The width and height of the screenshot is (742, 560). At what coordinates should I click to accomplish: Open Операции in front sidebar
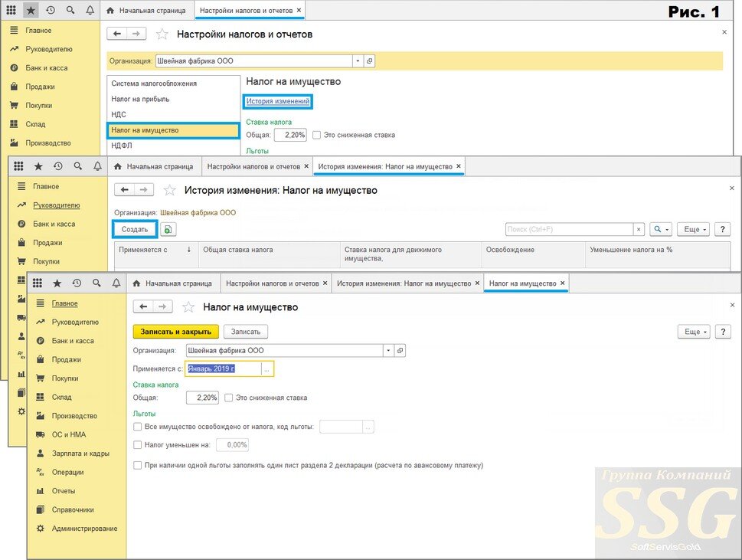[67, 472]
